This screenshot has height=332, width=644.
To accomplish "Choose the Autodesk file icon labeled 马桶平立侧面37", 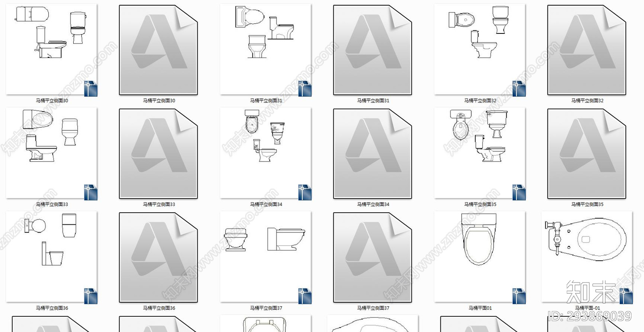I will coord(372,257).
